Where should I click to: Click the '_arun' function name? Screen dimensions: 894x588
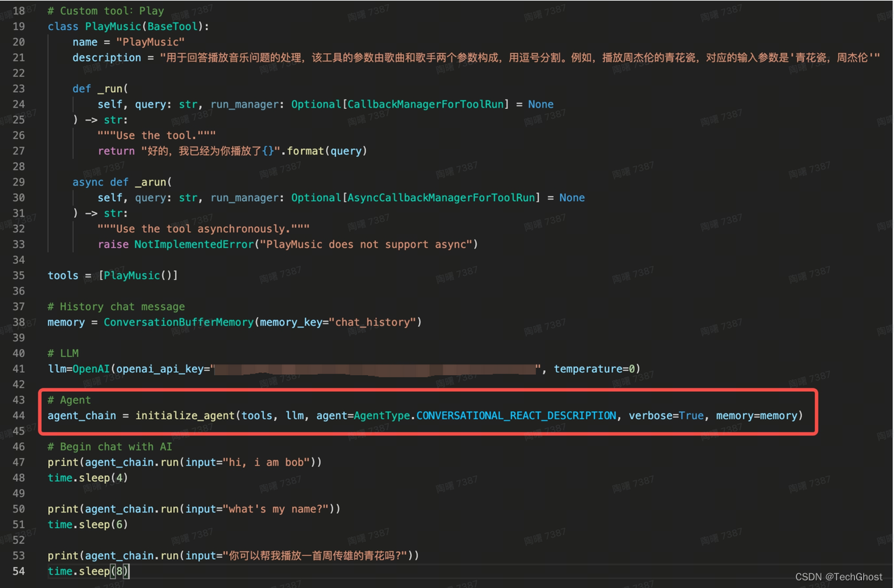coord(150,182)
